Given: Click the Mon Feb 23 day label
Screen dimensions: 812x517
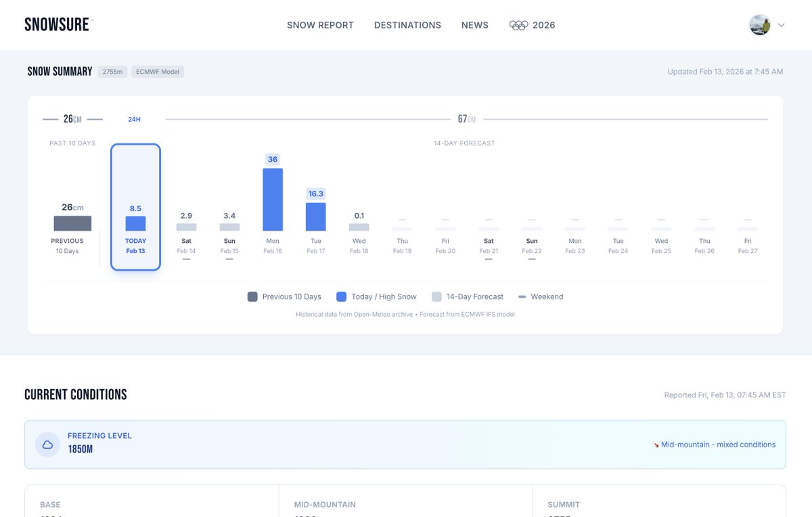Looking at the screenshot, I should coord(575,246).
